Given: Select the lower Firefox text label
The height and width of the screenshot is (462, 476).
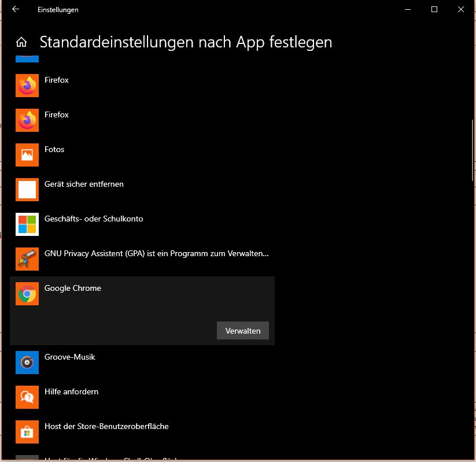Looking at the screenshot, I should point(57,114).
